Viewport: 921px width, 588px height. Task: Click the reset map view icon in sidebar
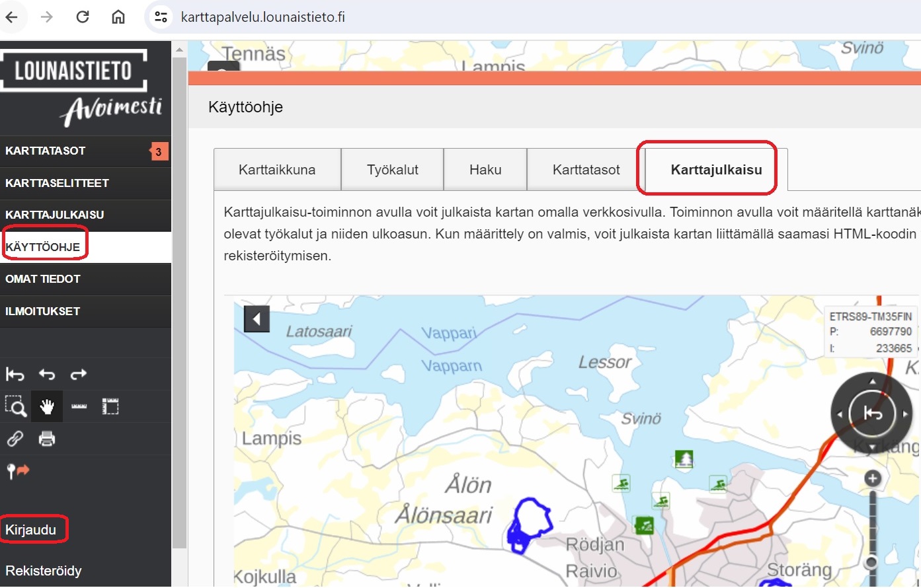coord(15,375)
